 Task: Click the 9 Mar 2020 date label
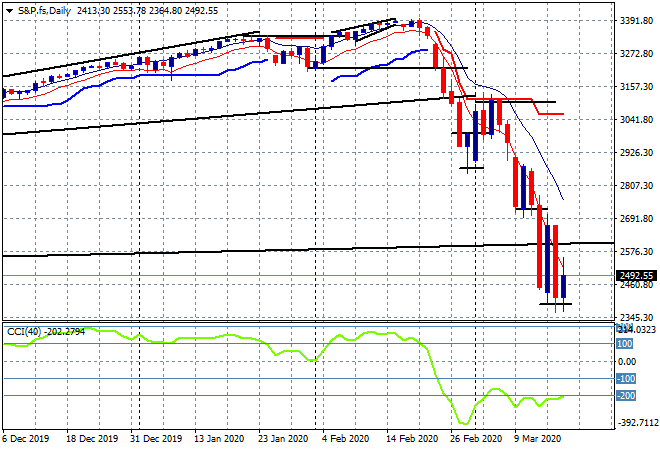(538, 439)
